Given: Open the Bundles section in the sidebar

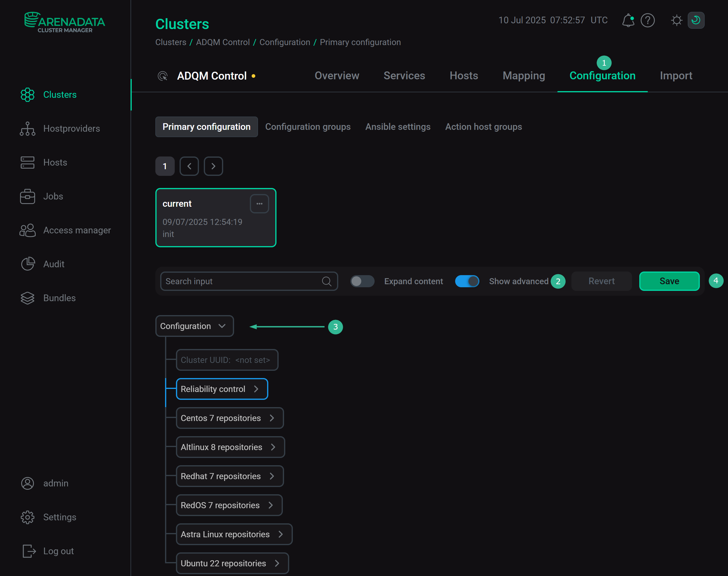Looking at the screenshot, I should coord(59,298).
